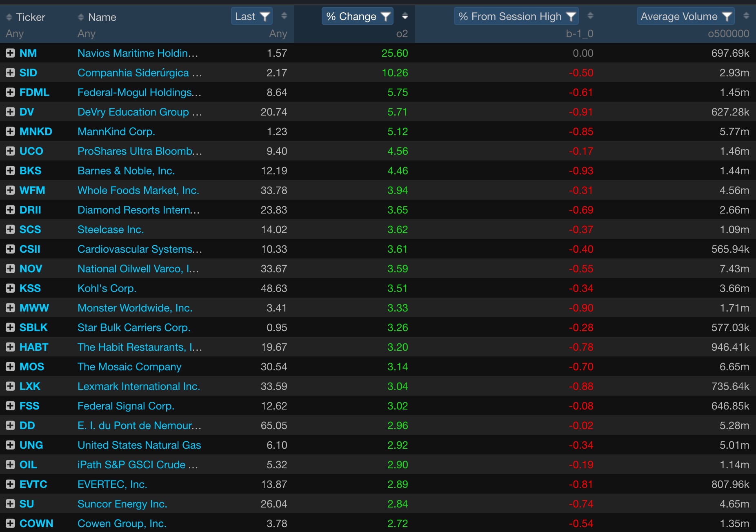Edit the session high filter b-1_0

(580, 34)
